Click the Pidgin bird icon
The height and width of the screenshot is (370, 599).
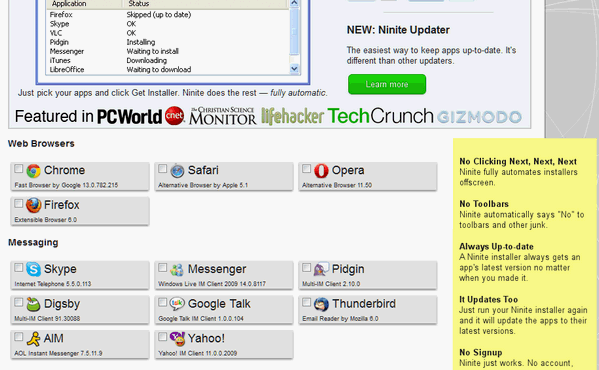tap(321, 270)
